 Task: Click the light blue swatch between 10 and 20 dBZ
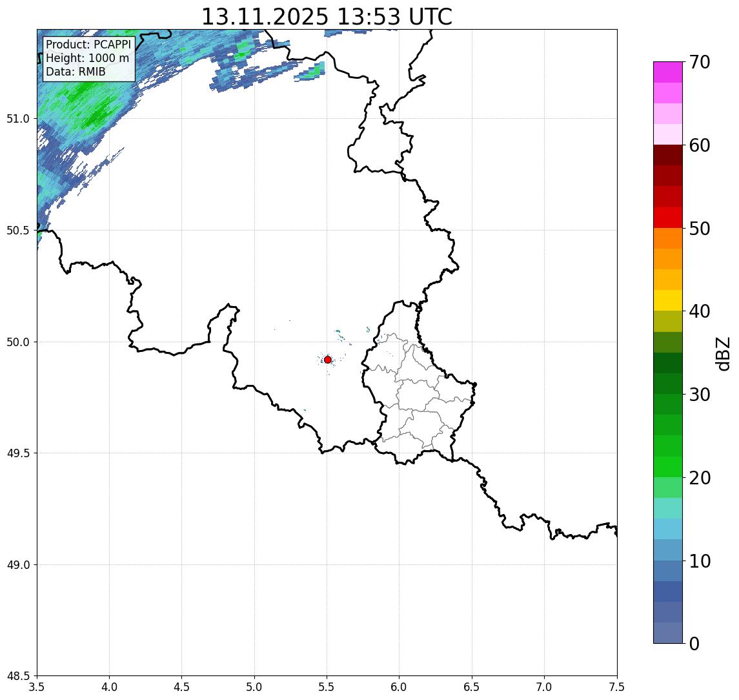point(668,529)
